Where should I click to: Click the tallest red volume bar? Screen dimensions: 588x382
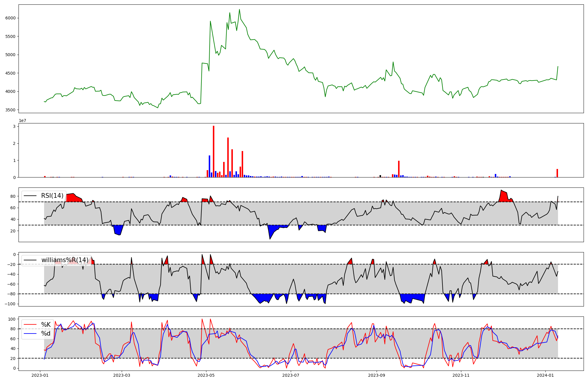[214, 151]
